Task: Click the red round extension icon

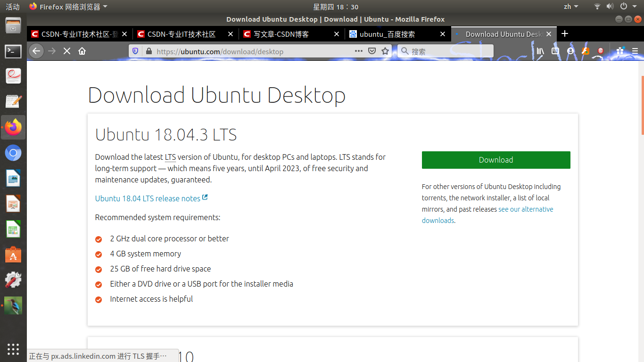Action: point(601,51)
